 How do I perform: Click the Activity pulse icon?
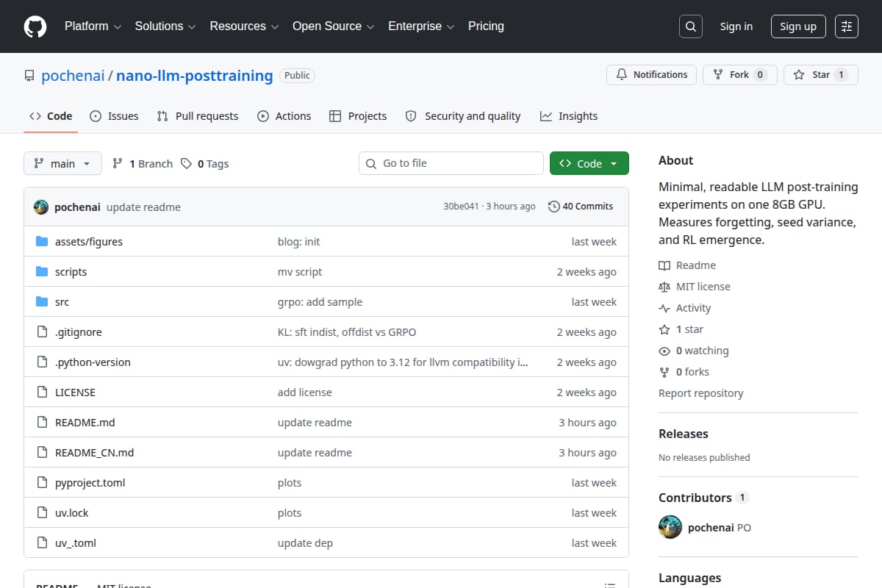(664, 308)
